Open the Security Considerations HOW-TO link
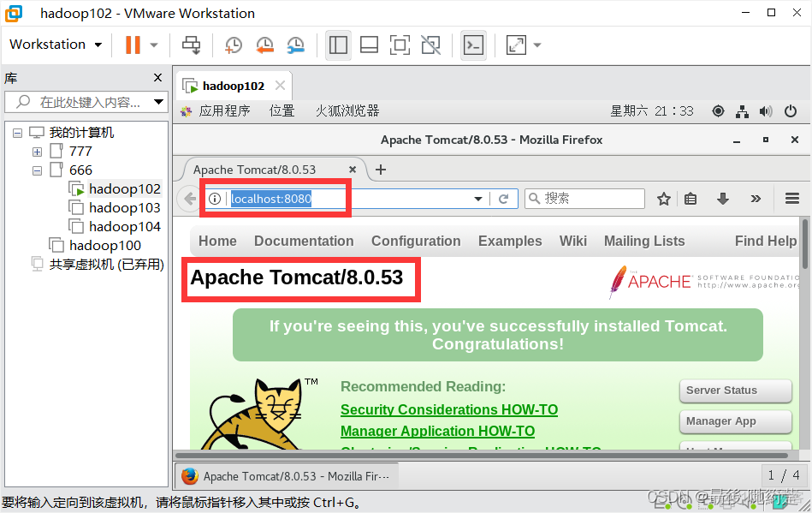The width and height of the screenshot is (812, 513). pos(449,409)
